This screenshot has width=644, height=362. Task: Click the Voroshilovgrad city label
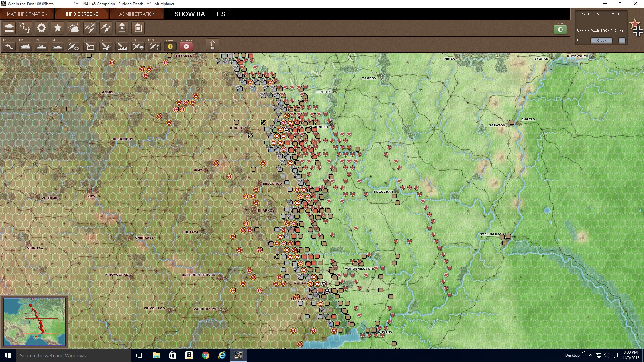(360, 269)
